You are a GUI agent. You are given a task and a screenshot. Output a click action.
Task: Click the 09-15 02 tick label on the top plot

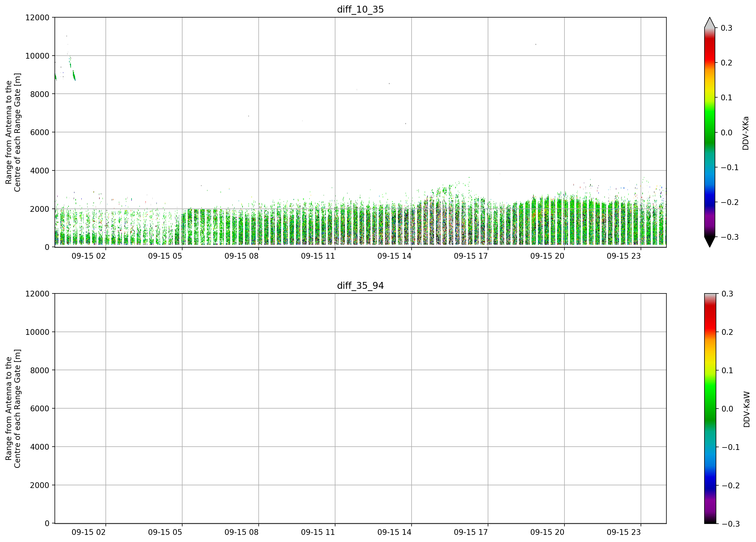pos(88,256)
